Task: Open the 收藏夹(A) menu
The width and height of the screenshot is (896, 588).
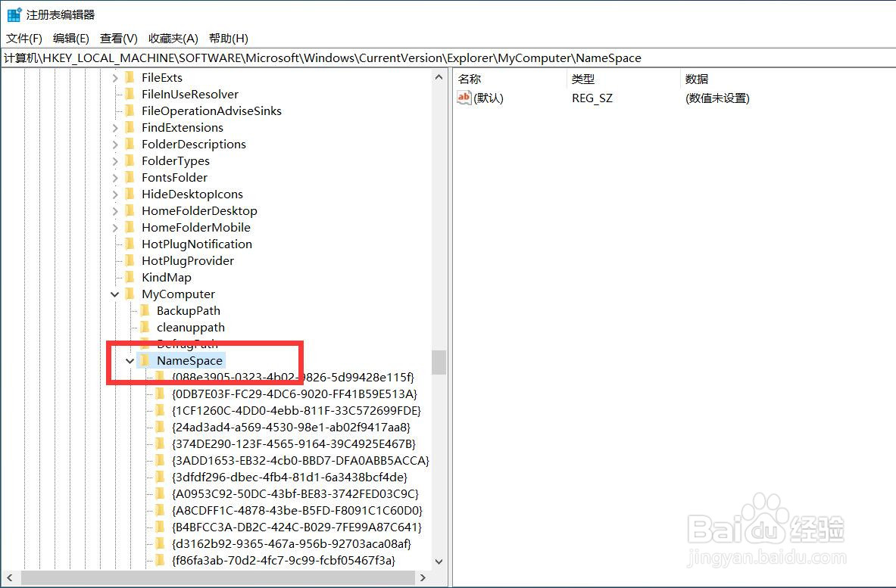Action: pyautogui.click(x=173, y=39)
